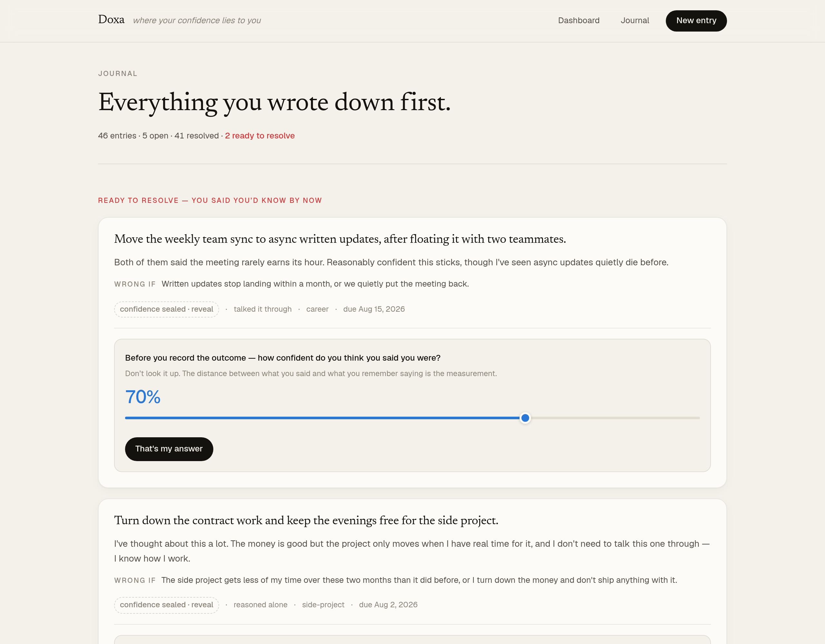Open the Dashboard nav item
825x644 pixels.
point(579,20)
